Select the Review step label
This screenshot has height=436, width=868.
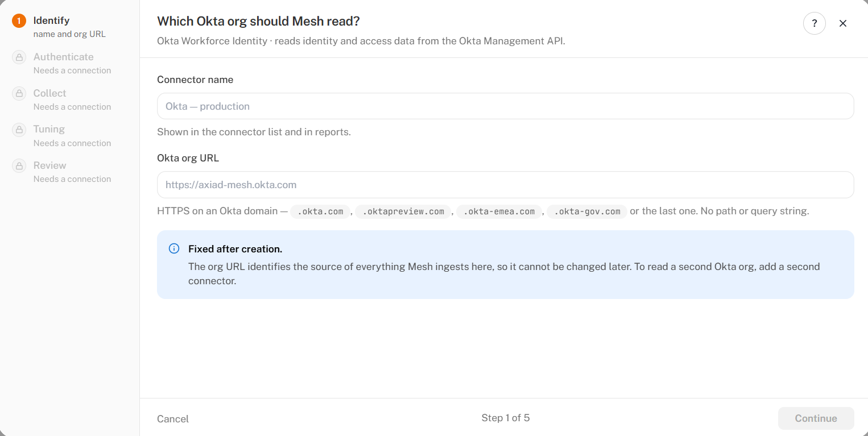49,165
